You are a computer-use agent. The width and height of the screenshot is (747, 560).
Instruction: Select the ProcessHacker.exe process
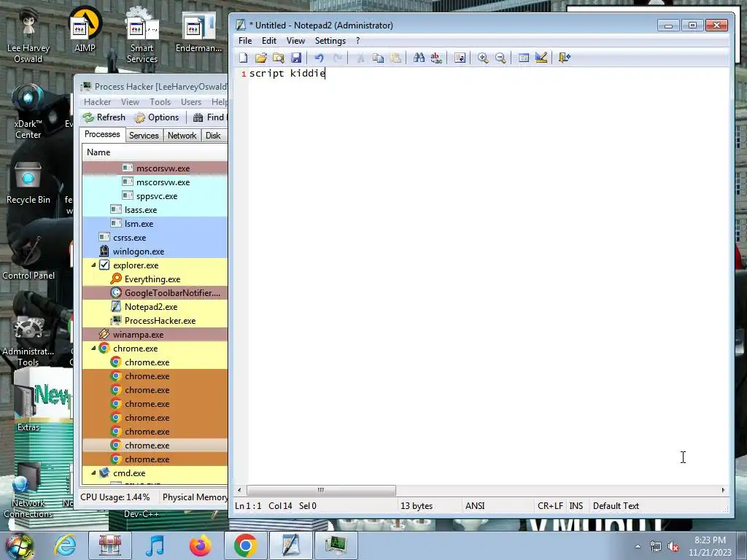155,321
